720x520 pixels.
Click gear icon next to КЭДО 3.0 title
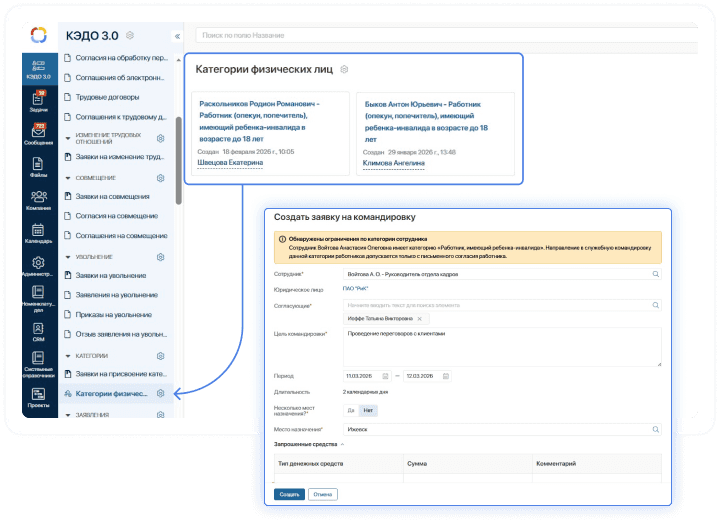click(130, 35)
